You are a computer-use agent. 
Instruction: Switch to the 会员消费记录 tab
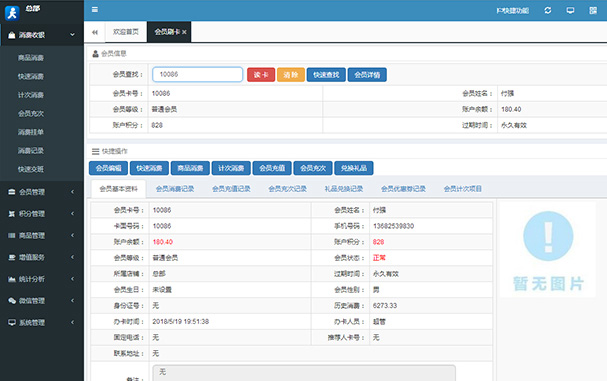coord(175,189)
